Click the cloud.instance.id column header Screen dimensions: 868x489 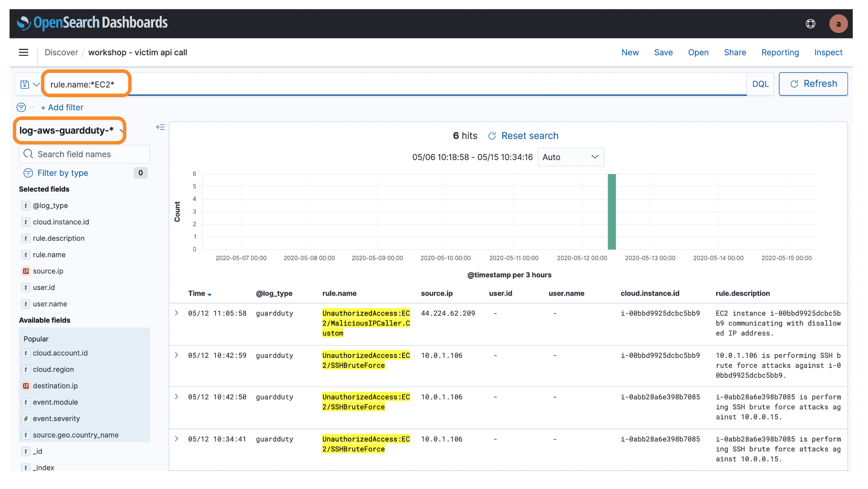pyautogui.click(x=650, y=294)
